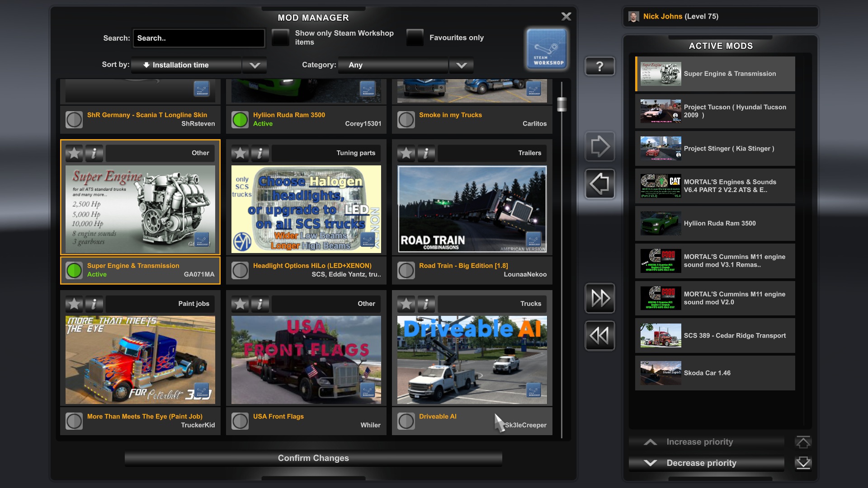Image resolution: width=868 pixels, height=488 pixels.
Task: Open info for USA Front Flags mod
Action: coord(260,304)
